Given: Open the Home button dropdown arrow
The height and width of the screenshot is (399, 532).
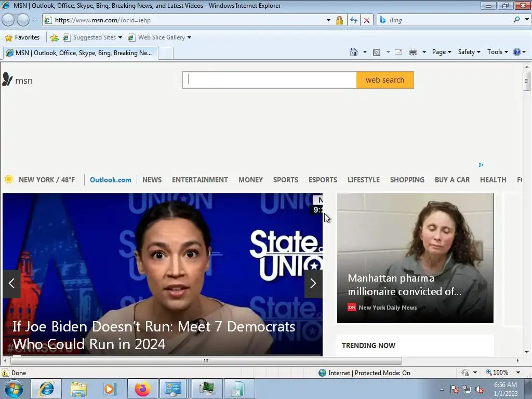Looking at the screenshot, I should point(365,52).
